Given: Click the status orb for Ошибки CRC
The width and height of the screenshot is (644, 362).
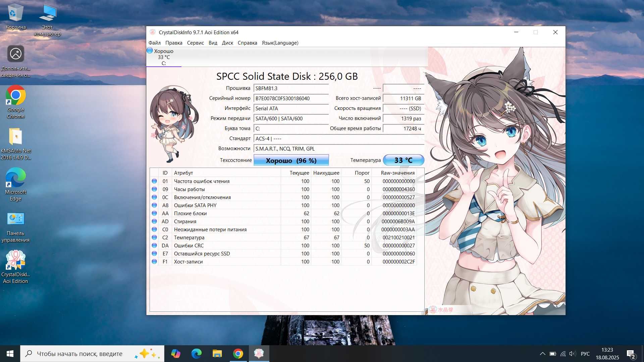Looking at the screenshot, I should coord(154,245).
